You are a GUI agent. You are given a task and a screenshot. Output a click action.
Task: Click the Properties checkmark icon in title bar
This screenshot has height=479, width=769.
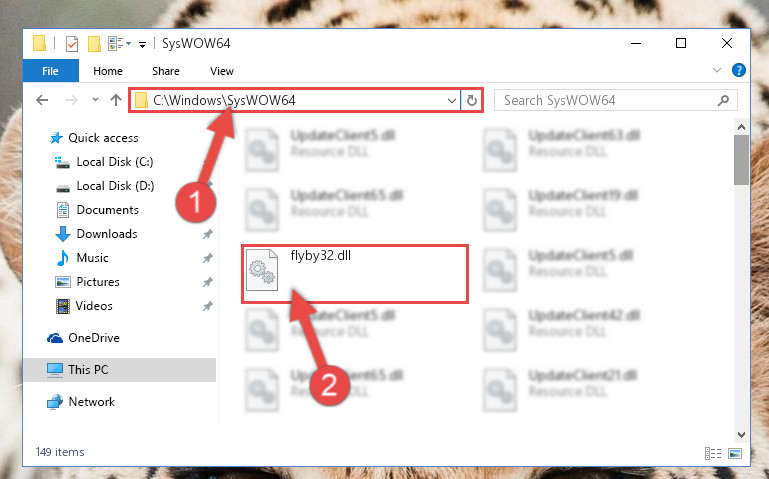pyautogui.click(x=72, y=44)
